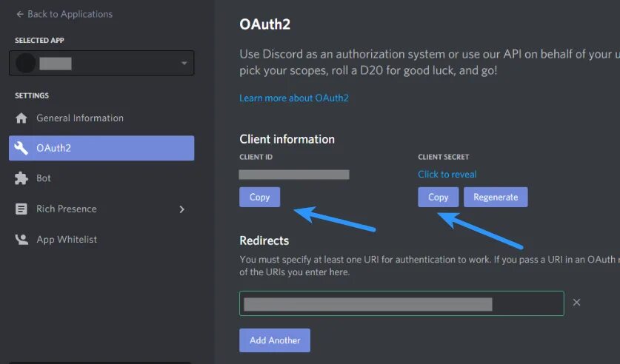Click the CLIENT ID label
Image resolution: width=620 pixels, height=364 pixels.
click(256, 157)
